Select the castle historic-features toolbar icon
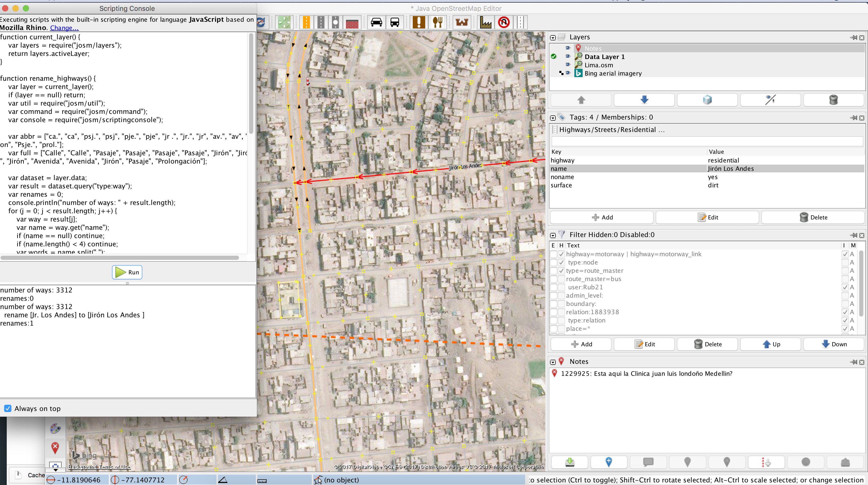Viewport: 868px width, 485px height. click(x=462, y=22)
